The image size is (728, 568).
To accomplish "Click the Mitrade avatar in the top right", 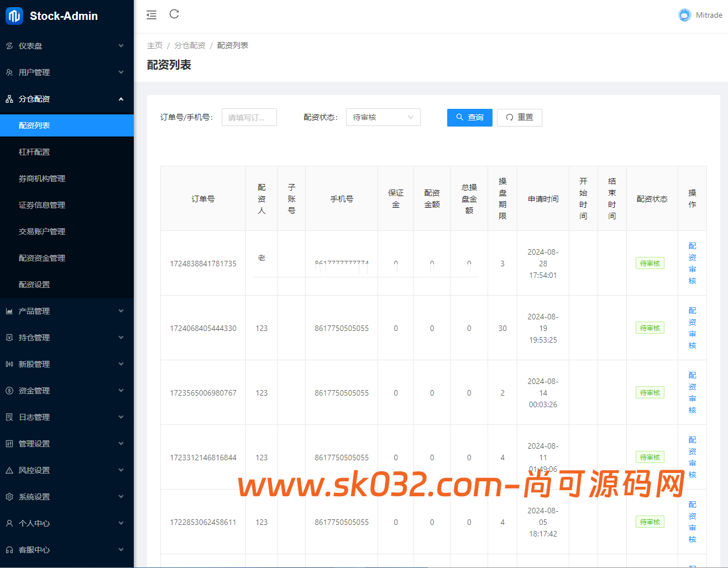I will 684,15.
